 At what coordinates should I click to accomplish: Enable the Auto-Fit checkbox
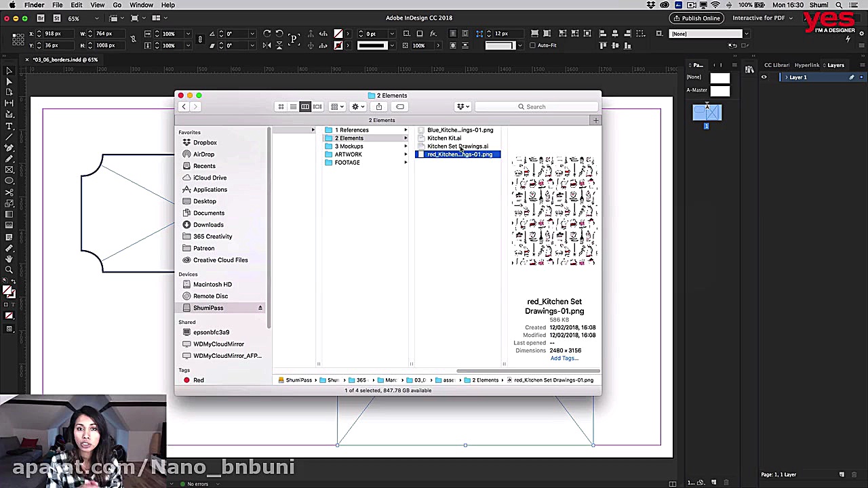pos(533,45)
